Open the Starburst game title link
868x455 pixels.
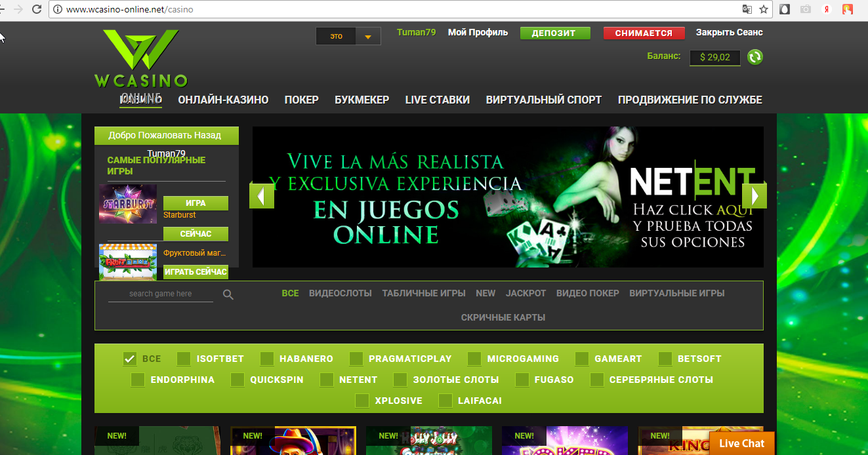pyautogui.click(x=180, y=215)
